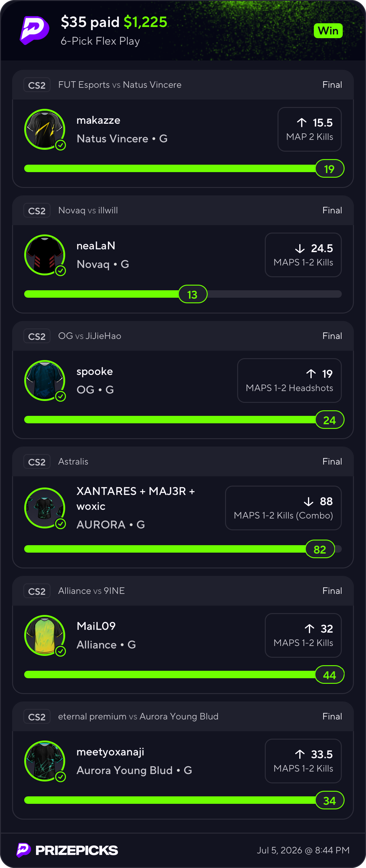
Task: Click the CS2 tag for Alliance vs 9INE
Action: (x=37, y=591)
